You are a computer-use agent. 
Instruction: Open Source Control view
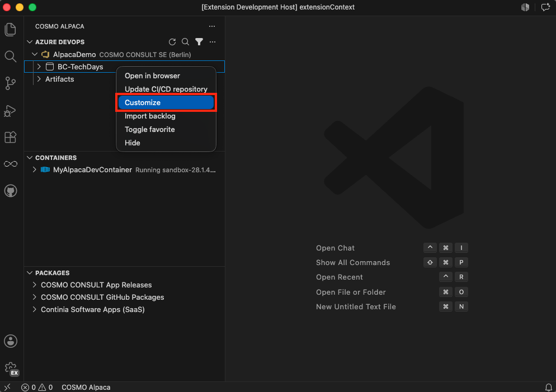pos(10,83)
